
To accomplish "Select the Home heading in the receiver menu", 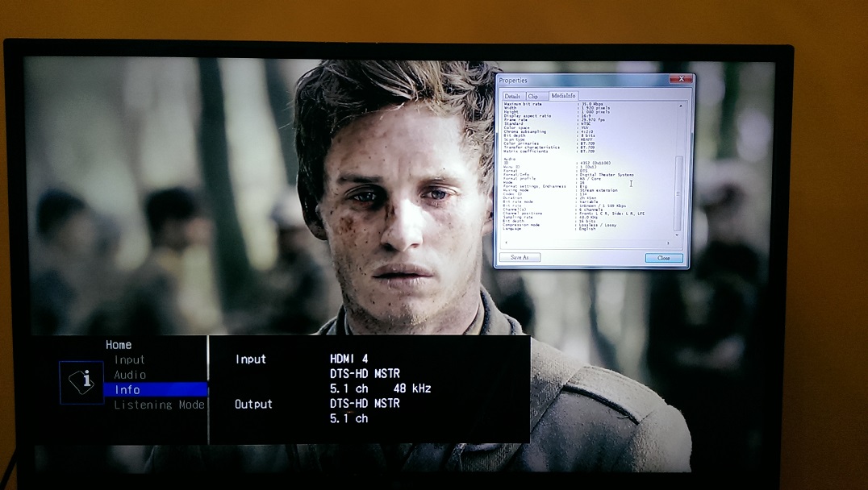I will click(119, 345).
